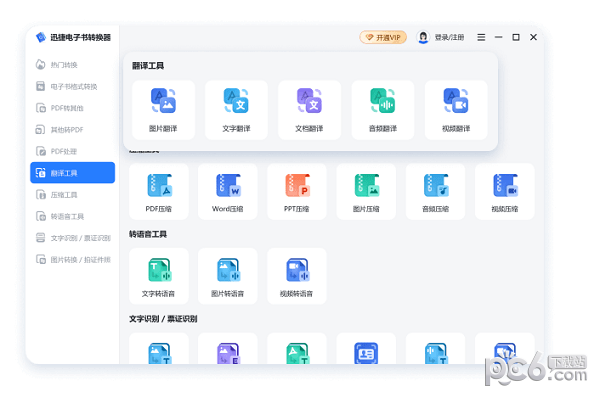Select 其他转PDF in the sidebar
The image size is (600, 398).
(72, 130)
